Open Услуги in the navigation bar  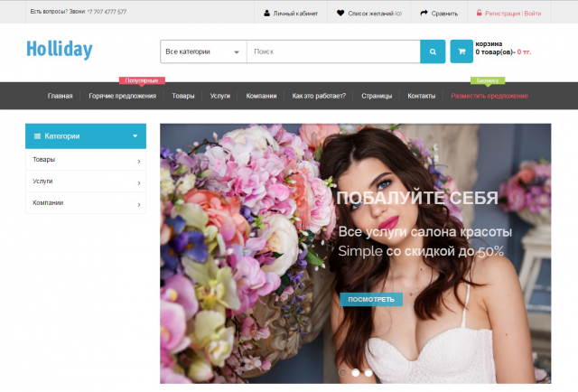pyautogui.click(x=220, y=96)
